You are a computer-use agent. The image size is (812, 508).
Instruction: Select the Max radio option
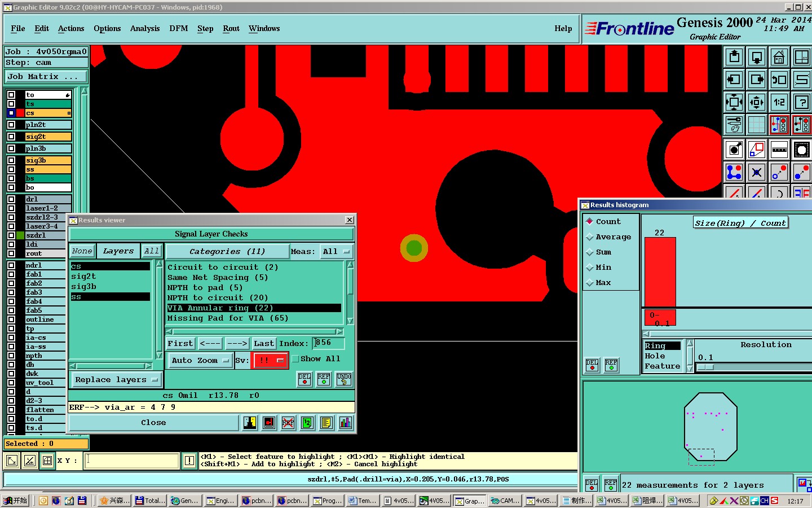(590, 282)
